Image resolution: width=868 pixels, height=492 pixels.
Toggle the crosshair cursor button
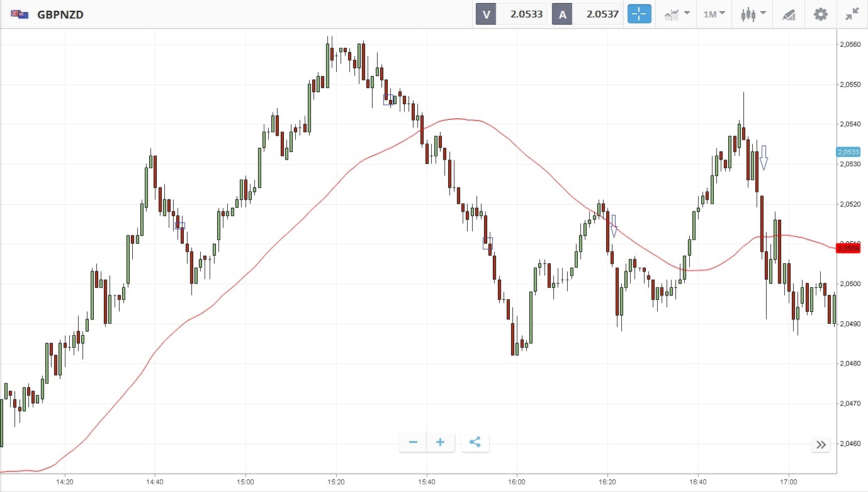pos(639,14)
